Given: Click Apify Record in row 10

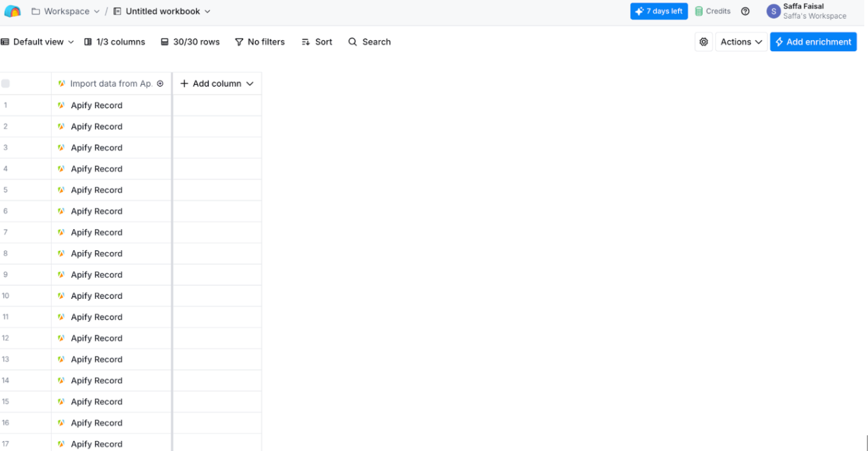Looking at the screenshot, I should (96, 296).
